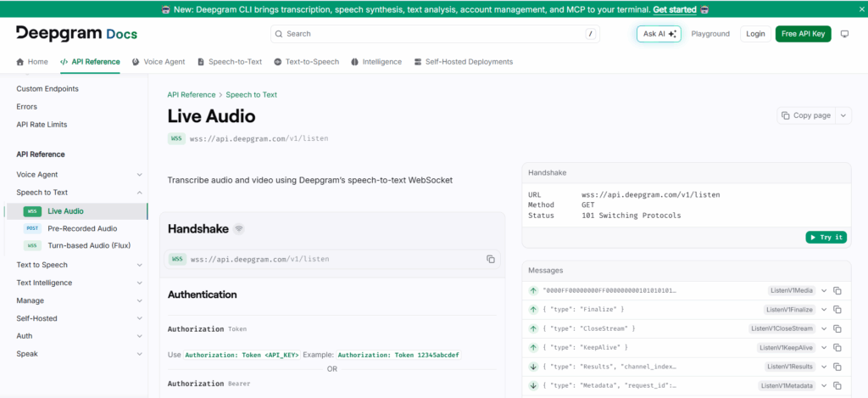
Task: Select the API Reference tab
Action: 90,62
